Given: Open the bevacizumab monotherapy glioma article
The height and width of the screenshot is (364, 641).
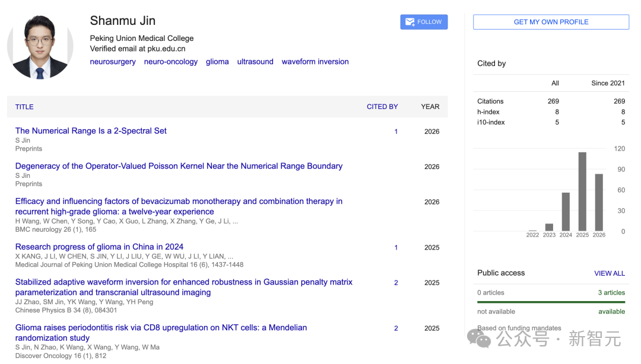Looking at the screenshot, I should (179, 206).
